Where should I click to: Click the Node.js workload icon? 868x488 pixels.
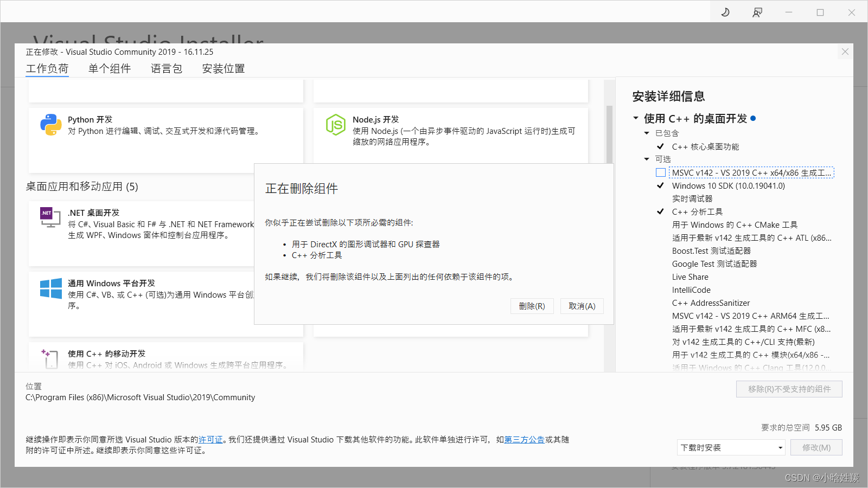[336, 125]
